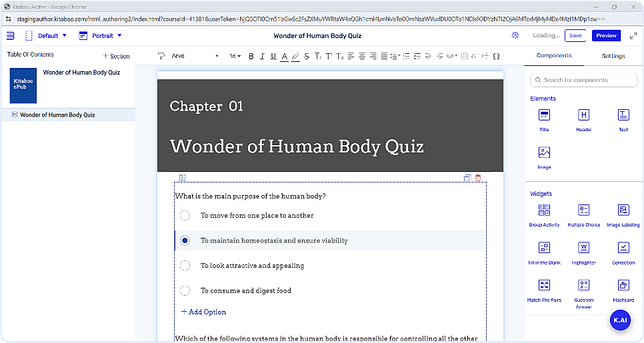Select 'To look attractive and appealing' option
Image resolution: width=644 pixels, height=343 pixels.
tap(185, 265)
